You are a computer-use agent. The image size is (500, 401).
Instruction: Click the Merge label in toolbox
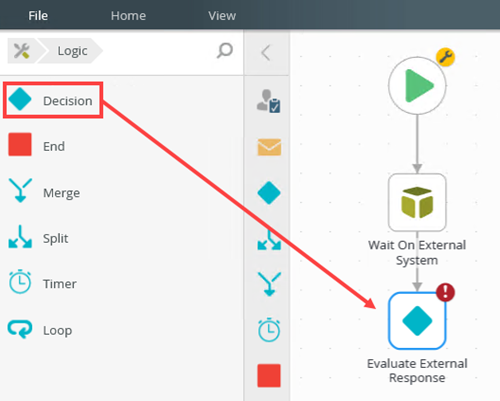[x=61, y=193]
